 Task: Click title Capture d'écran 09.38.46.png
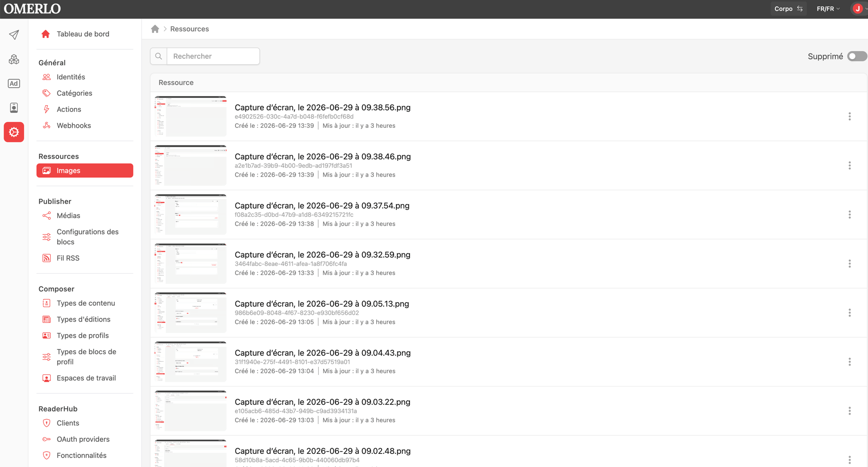(x=323, y=156)
